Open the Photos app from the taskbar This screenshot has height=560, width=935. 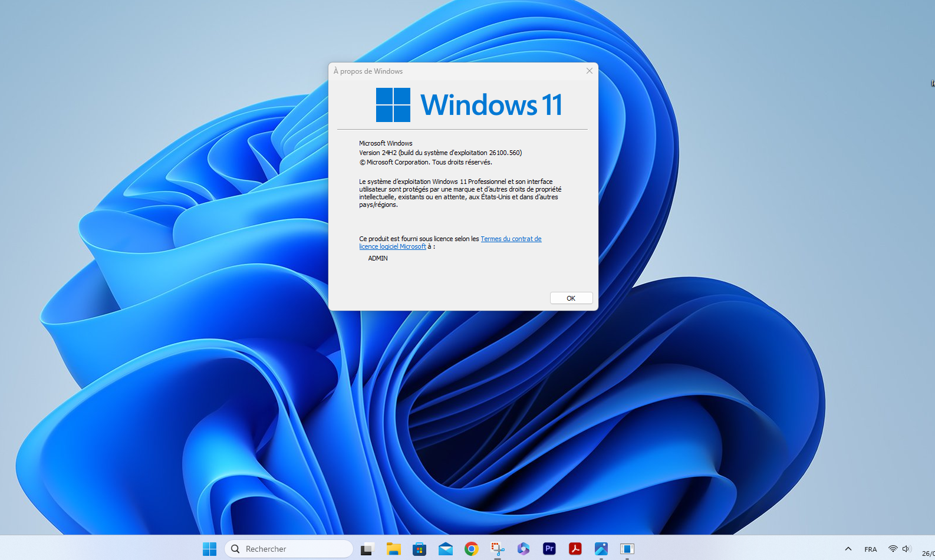coord(601,549)
